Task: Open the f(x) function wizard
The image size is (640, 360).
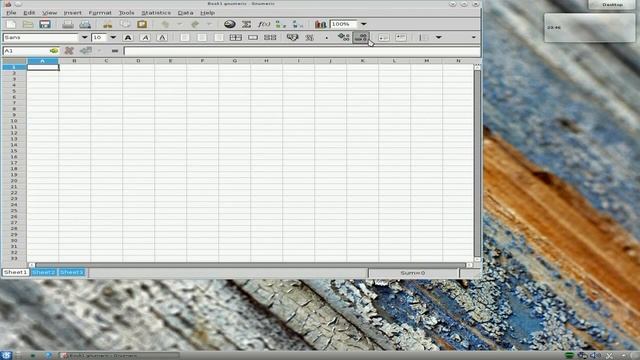Action: 264,24
